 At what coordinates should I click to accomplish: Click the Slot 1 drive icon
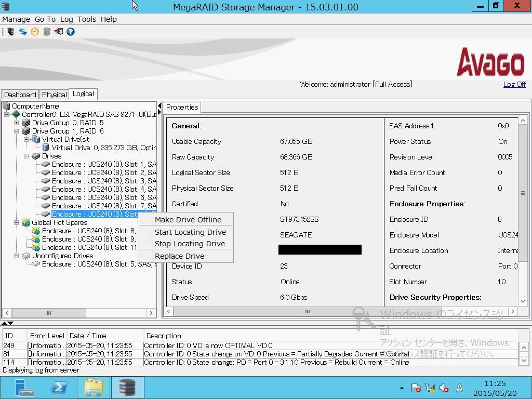(x=46, y=164)
